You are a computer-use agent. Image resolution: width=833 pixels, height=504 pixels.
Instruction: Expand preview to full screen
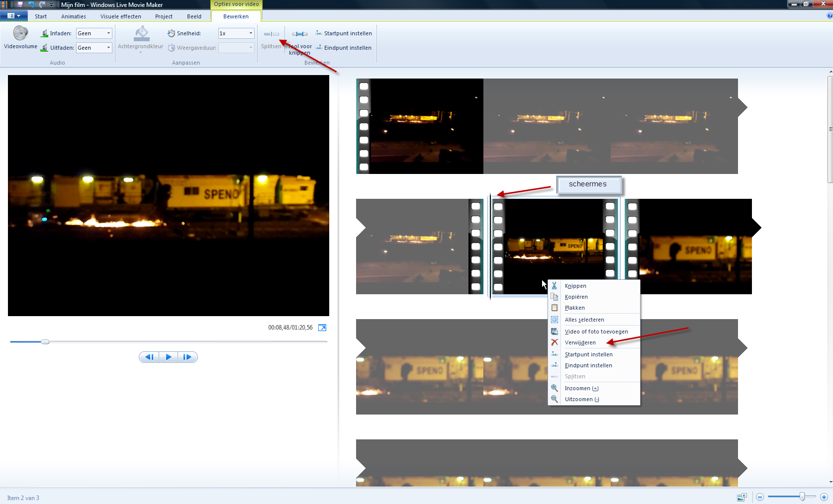point(322,328)
